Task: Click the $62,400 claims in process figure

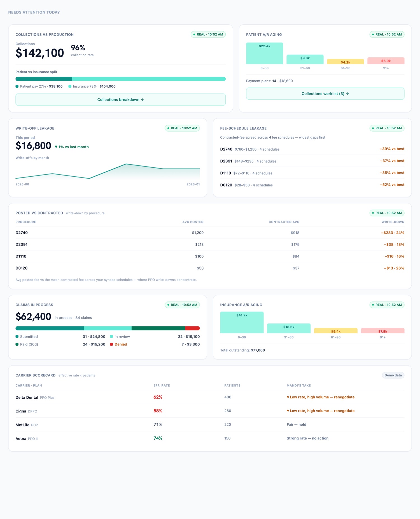Action: point(33,317)
